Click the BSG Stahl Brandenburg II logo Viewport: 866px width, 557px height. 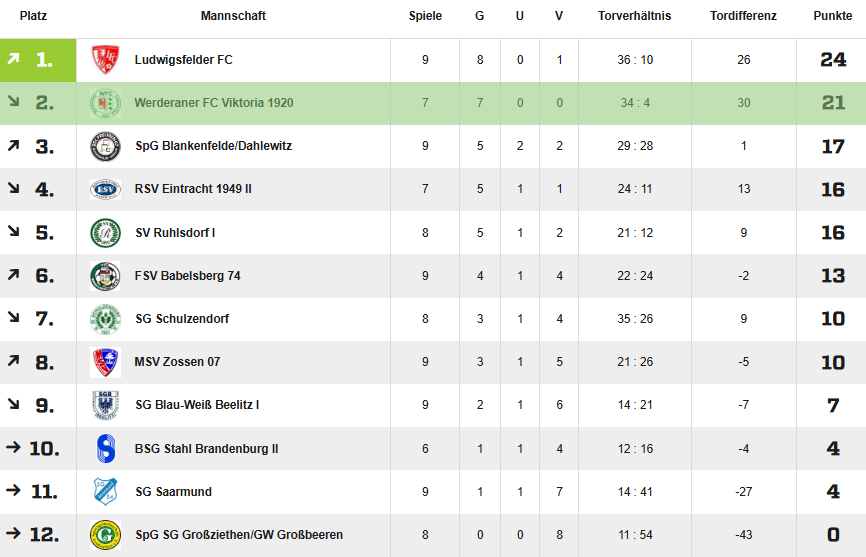[105, 449]
